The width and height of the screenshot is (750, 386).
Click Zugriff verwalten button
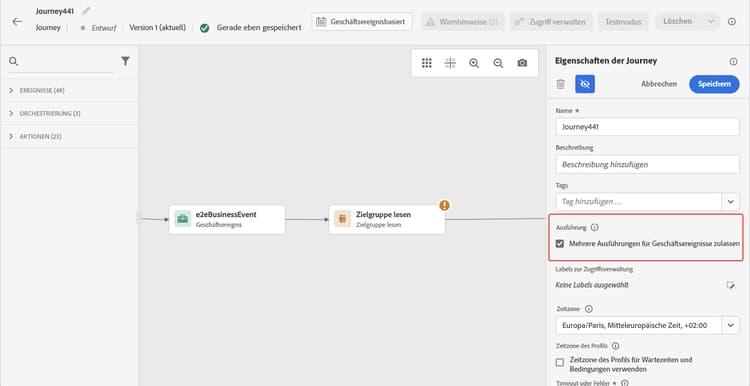pos(551,22)
